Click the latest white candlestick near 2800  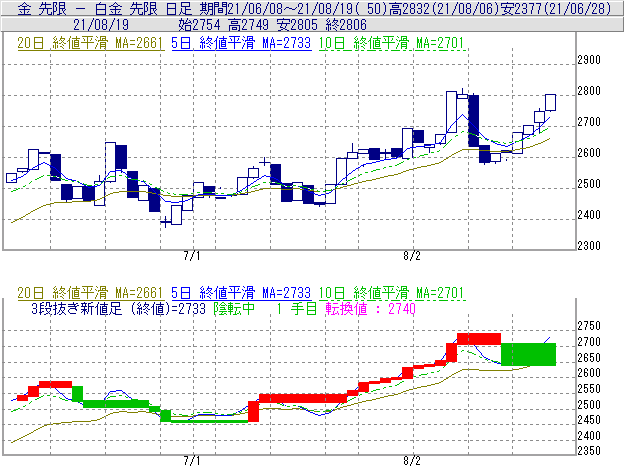550,103
